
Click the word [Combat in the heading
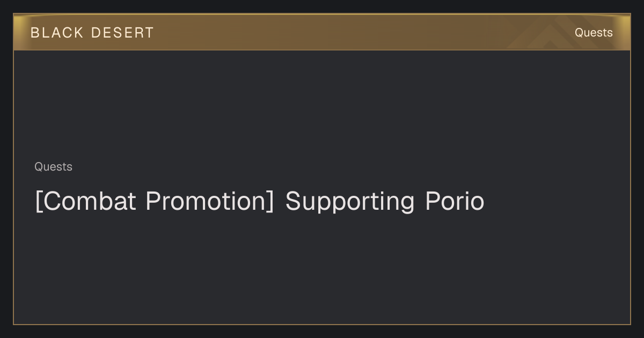[85, 201]
